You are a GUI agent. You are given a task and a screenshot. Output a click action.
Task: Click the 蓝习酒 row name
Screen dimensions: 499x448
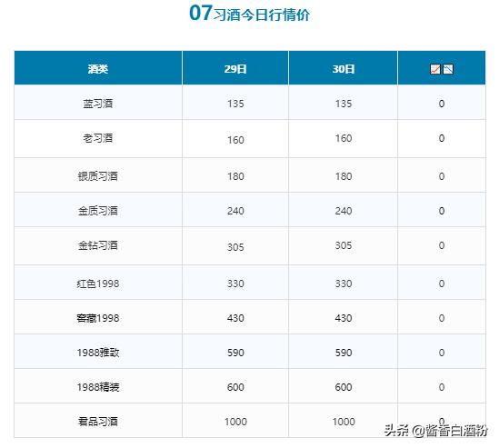point(98,104)
